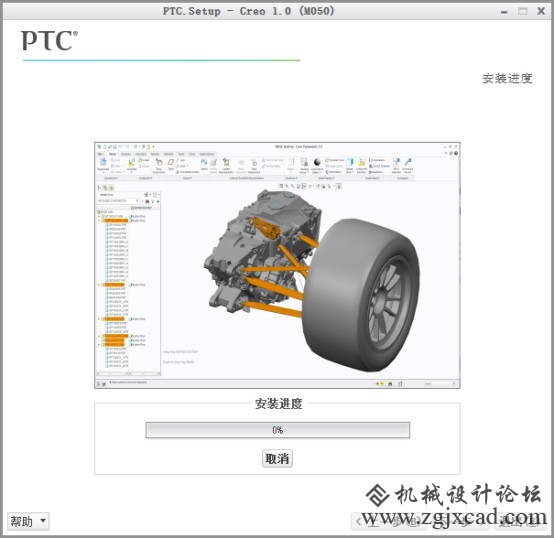Click the top-right 安装进度 heading text
Image resolution: width=554 pixels, height=538 pixels.
[x=507, y=78]
